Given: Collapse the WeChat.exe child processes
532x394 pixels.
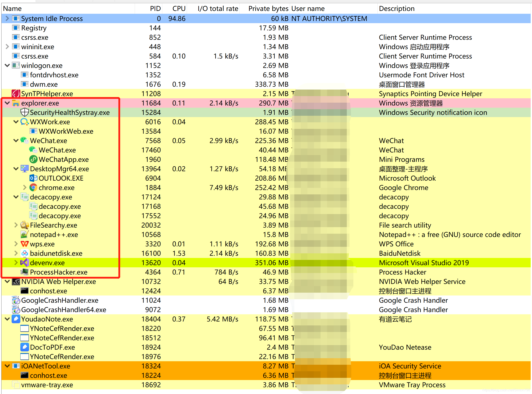Looking at the screenshot, I should pyautogui.click(x=16, y=140).
